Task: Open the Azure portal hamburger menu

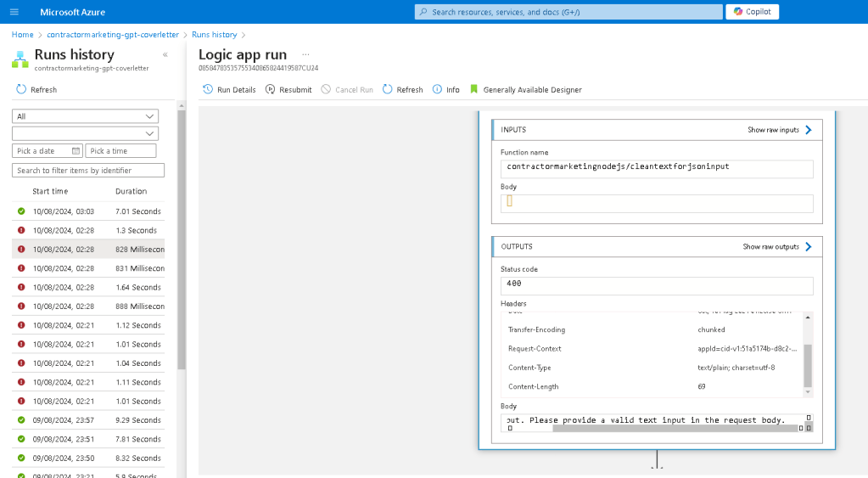Action: pos(14,12)
